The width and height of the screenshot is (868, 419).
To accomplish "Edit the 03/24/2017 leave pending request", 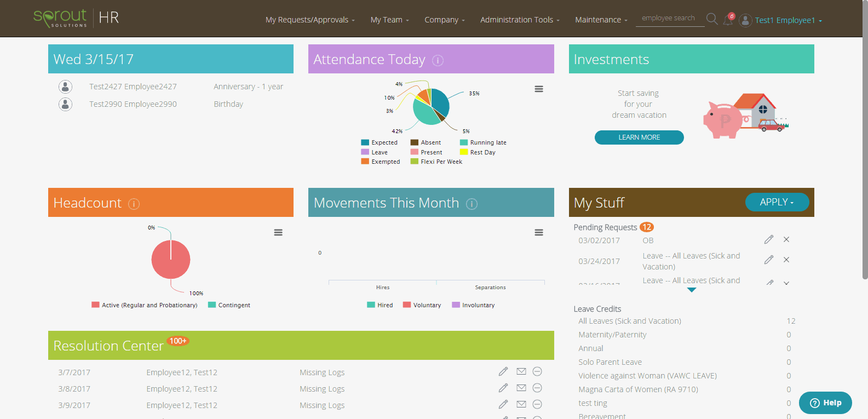I will (769, 260).
